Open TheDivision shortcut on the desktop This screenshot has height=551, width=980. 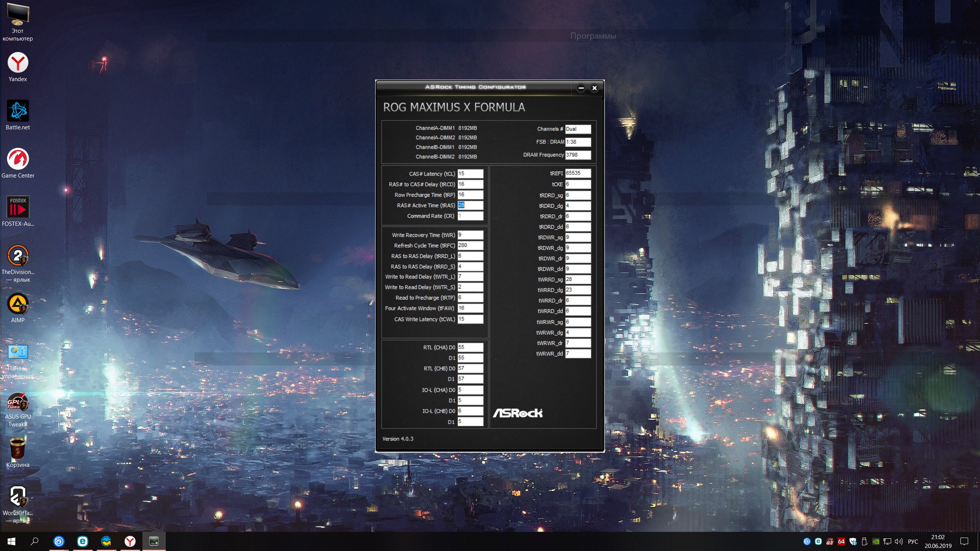click(18, 256)
